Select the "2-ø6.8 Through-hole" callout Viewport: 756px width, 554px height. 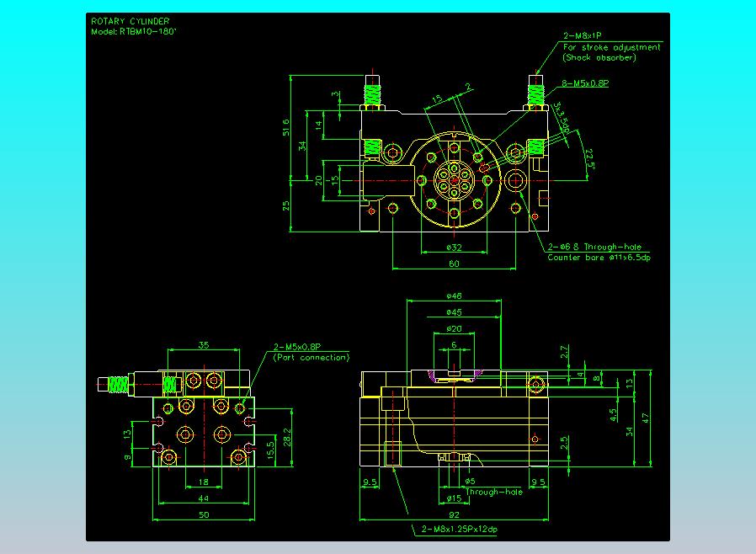594,247
